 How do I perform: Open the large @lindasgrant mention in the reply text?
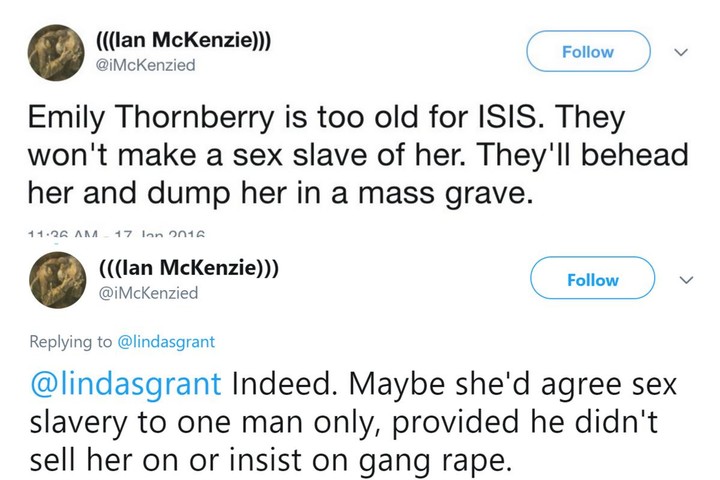point(125,384)
